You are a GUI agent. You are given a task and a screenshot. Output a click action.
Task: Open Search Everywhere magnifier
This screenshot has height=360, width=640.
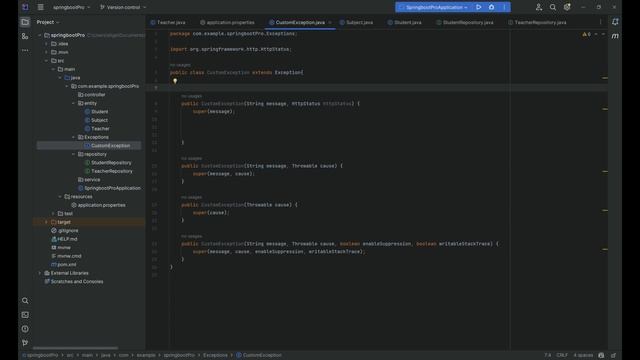coord(553,7)
